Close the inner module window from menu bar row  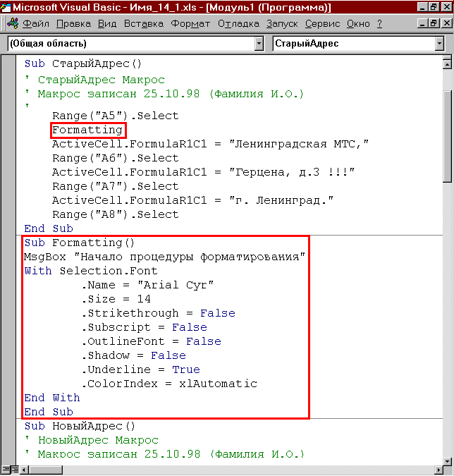(x=447, y=23)
